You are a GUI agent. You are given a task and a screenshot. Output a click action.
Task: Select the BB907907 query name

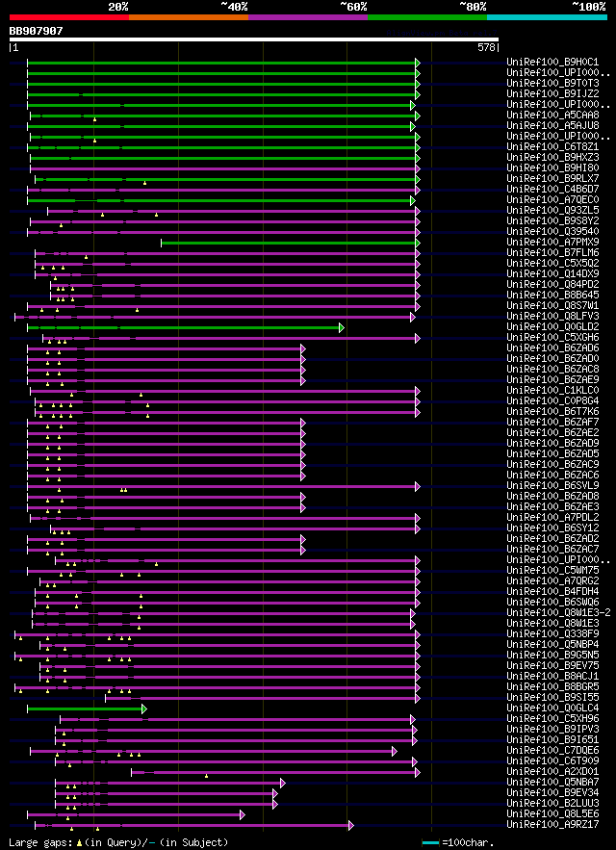(x=36, y=32)
